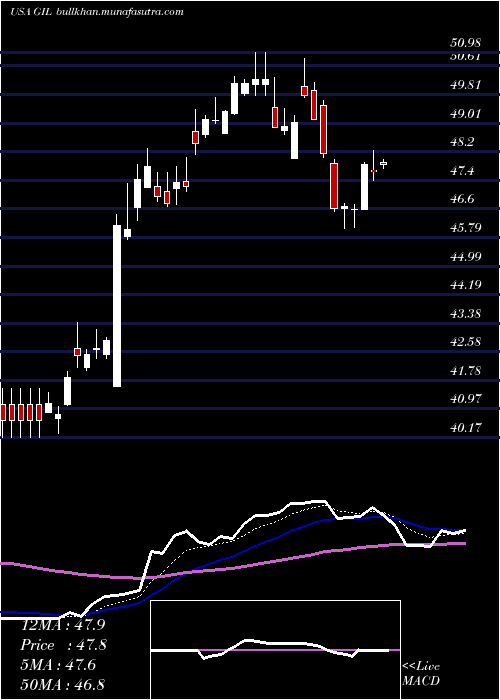Click the last candlestick near 47.8
The image size is (500, 700).
383,163
